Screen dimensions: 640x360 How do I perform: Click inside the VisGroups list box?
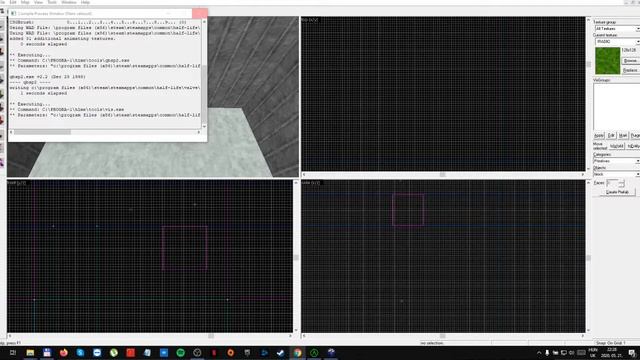617,107
